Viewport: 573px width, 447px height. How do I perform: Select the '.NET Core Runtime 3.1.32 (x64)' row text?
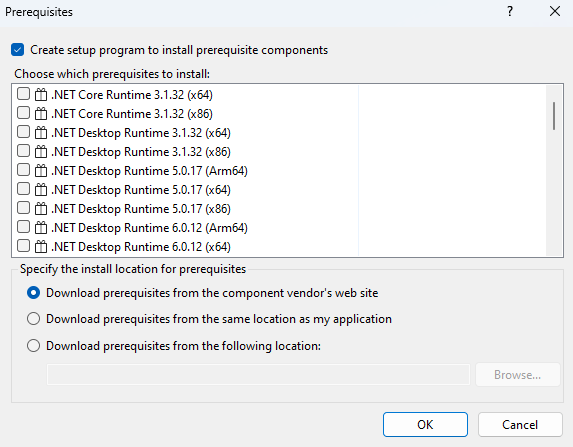point(132,95)
